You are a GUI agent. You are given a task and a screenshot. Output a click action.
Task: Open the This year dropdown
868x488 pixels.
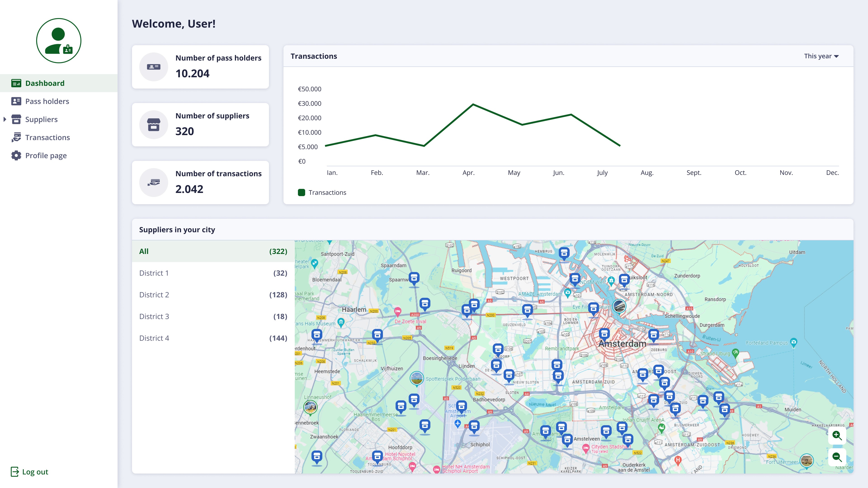pyautogui.click(x=821, y=56)
